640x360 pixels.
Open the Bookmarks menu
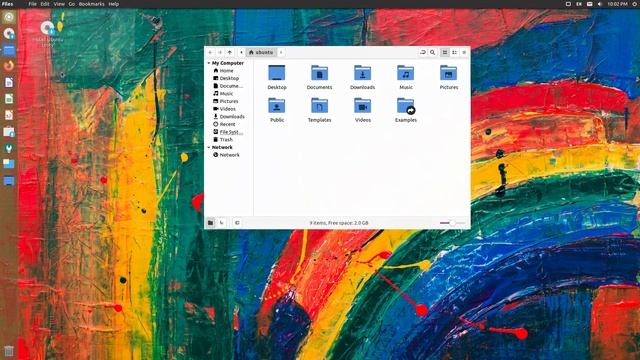click(91, 4)
